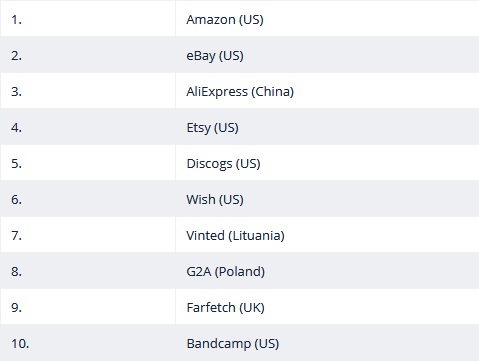This screenshot has height=362, width=479.
Task: Click rank number 4. cell
Action: [17, 128]
